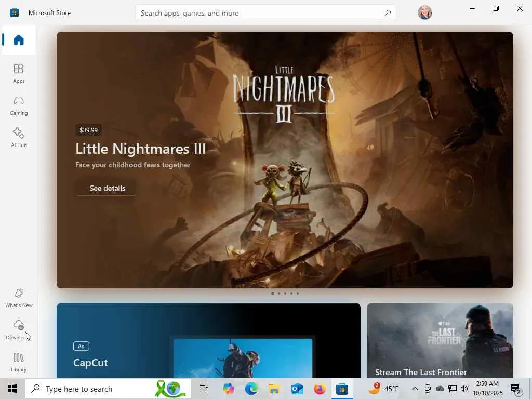Select the fifth carousel page dot
532x399 pixels.
298,294
